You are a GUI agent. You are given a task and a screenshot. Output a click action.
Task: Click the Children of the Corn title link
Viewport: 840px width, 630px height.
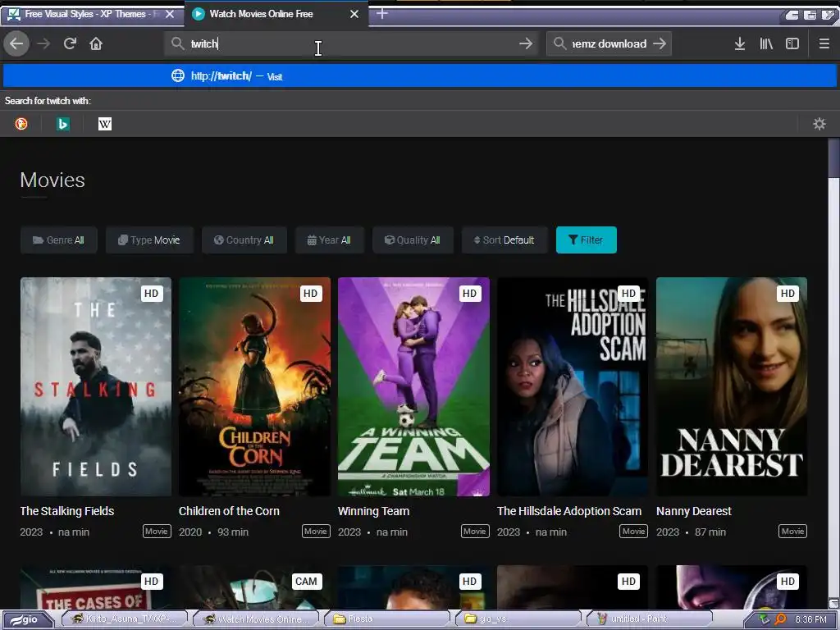click(x=229, y=511)
